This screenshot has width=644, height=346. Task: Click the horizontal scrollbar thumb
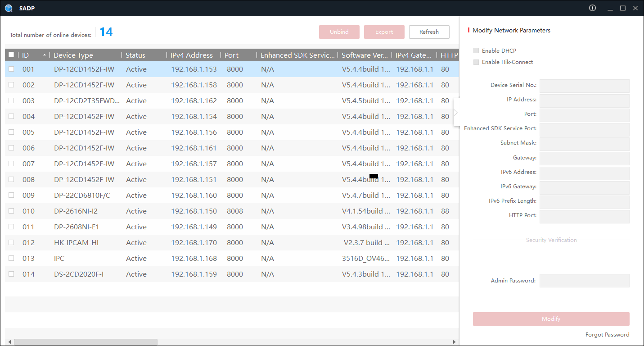86,342
